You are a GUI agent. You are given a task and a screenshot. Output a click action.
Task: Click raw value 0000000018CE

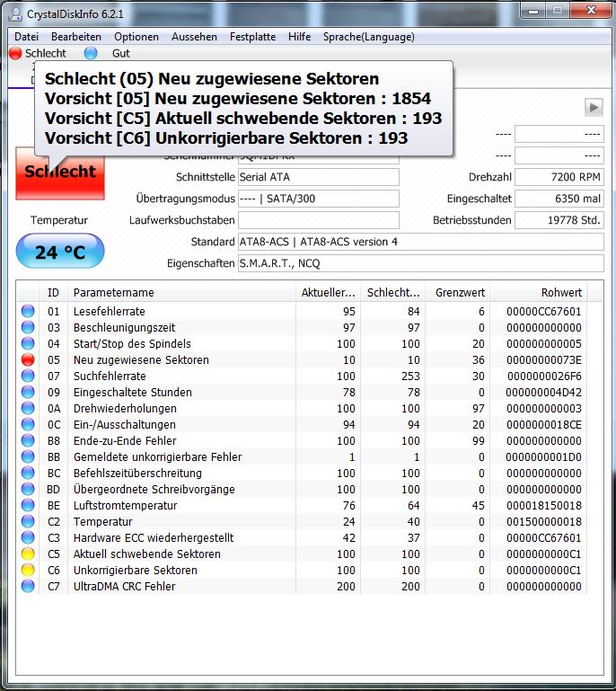click(544, 425)
